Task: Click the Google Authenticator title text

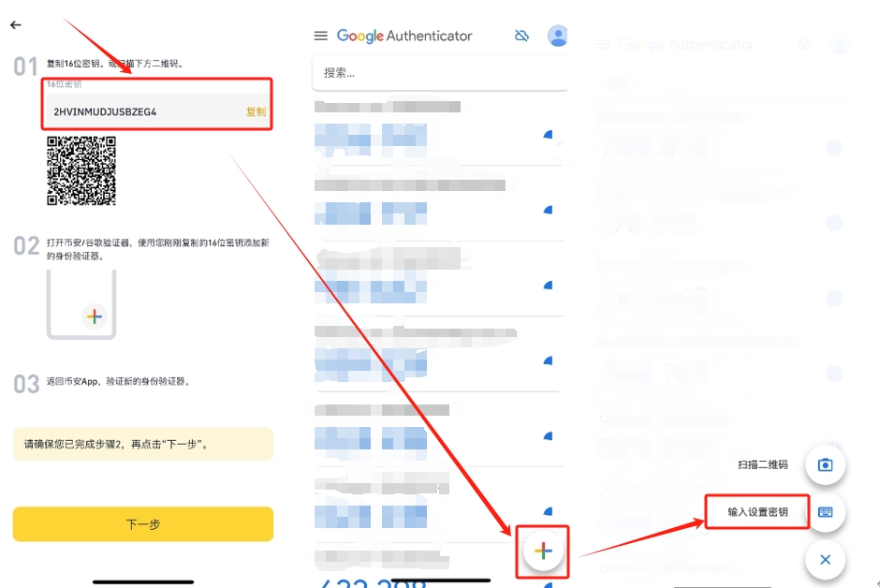Action: [404, 36]
